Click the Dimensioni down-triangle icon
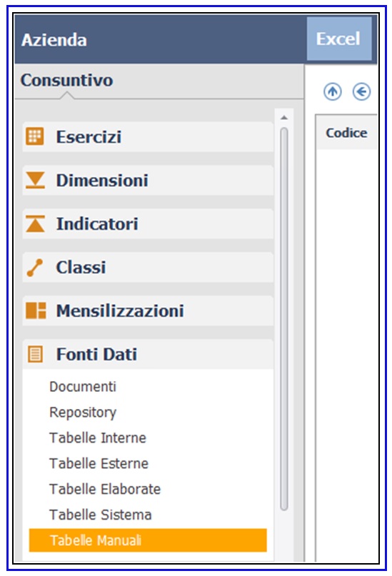This screenshot has width=392, height=576. pyautogui.click(x=35, y=180)
